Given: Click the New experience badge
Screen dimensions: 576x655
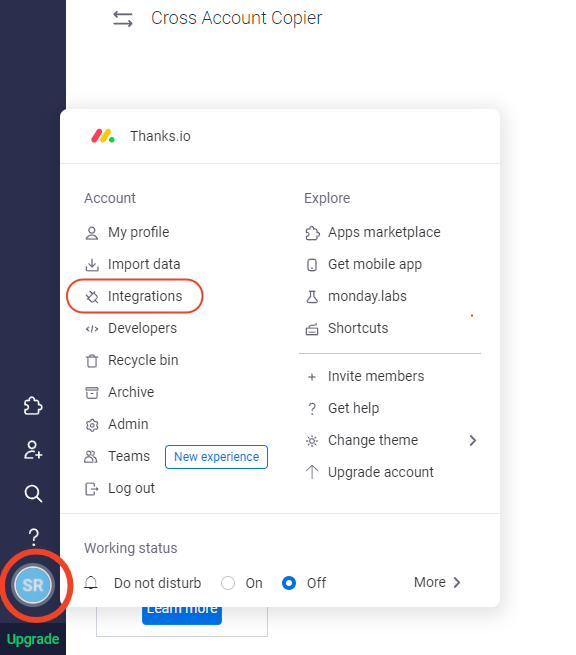Looking at the screenshot, I should coord(216,457).
